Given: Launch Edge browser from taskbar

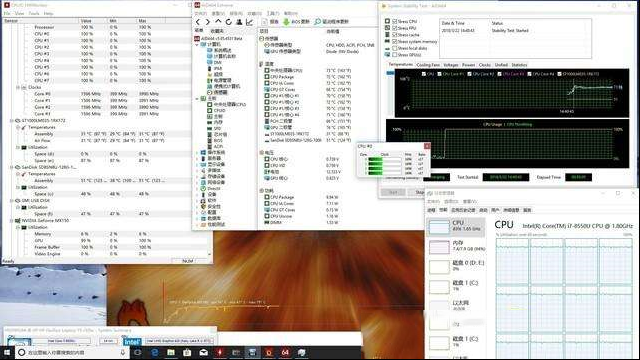Looking at the screenshot, I should (155, 352).
